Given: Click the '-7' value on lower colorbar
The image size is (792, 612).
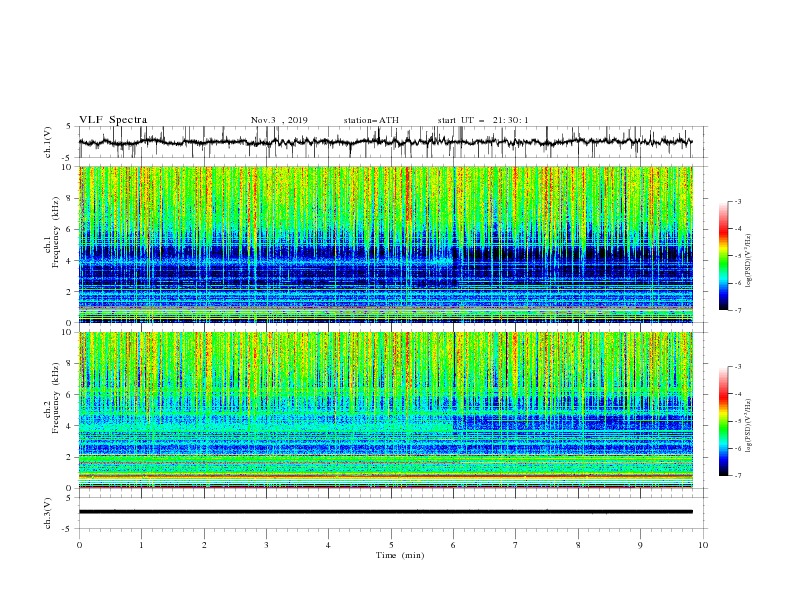Looking at the screenshot, I should tap(737, 476).
